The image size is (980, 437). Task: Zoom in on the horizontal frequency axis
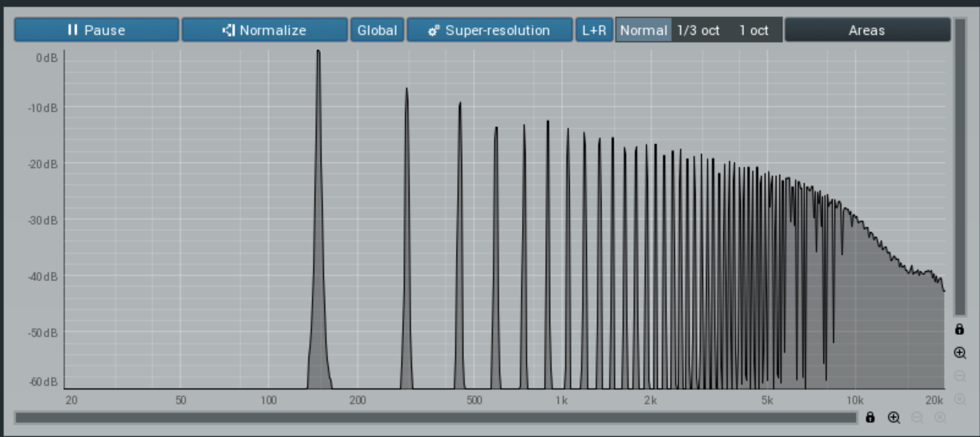pyautogui.click(x=894, y=417)
